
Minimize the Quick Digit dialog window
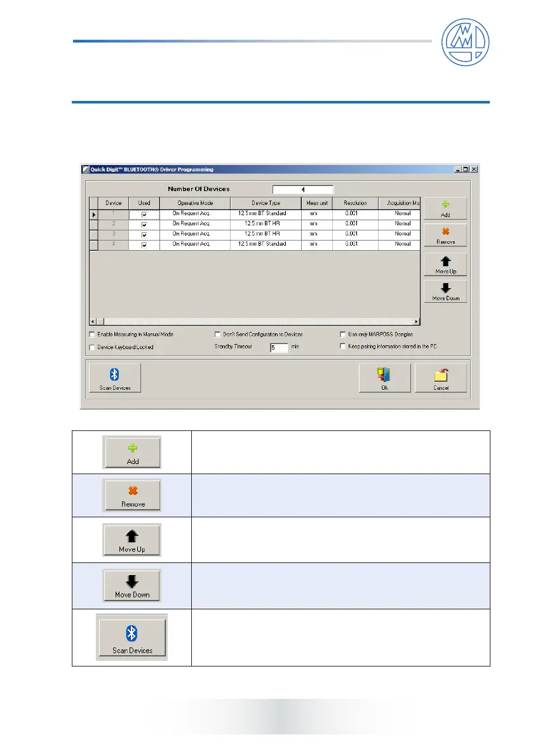point(458,169)
